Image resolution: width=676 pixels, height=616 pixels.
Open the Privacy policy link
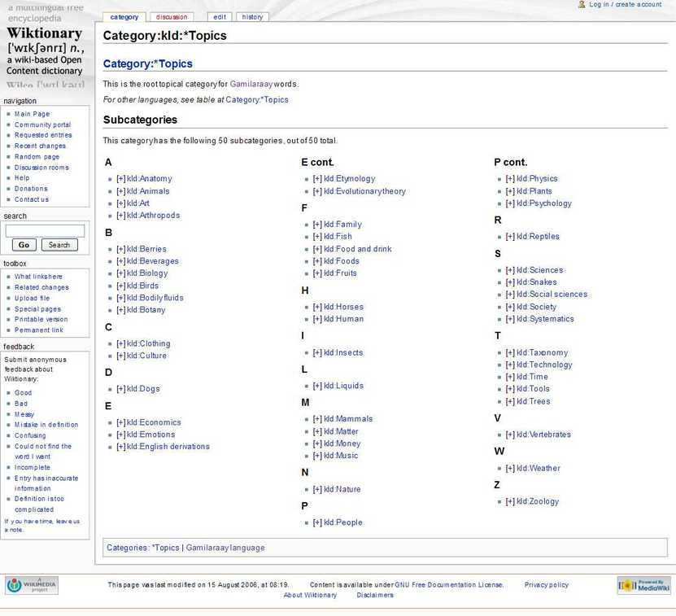point(546,585)
